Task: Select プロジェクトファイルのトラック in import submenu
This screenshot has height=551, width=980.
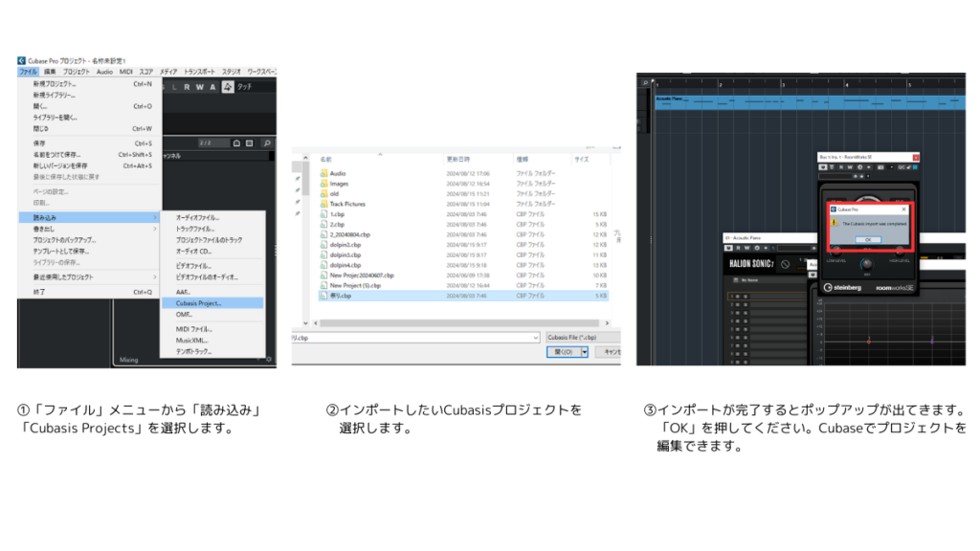Action: coord(212,240)
